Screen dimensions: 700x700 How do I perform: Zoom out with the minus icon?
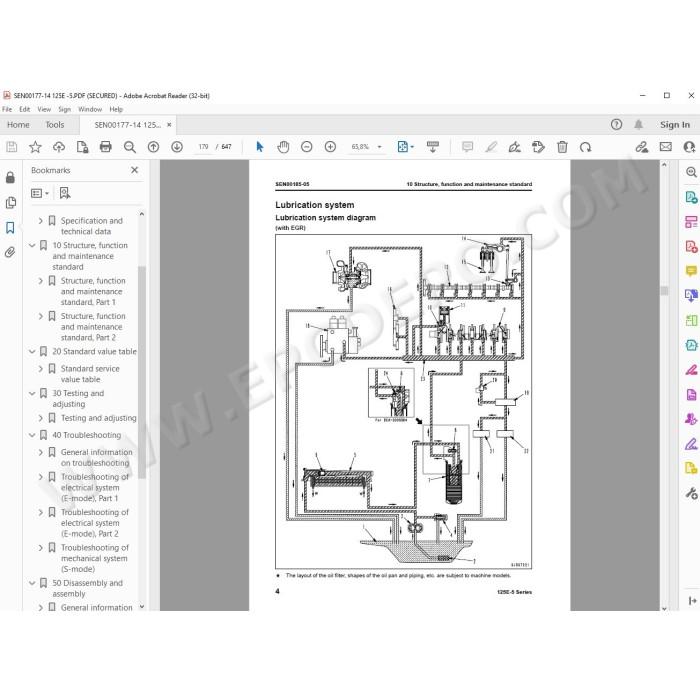[x=307, y=147]
